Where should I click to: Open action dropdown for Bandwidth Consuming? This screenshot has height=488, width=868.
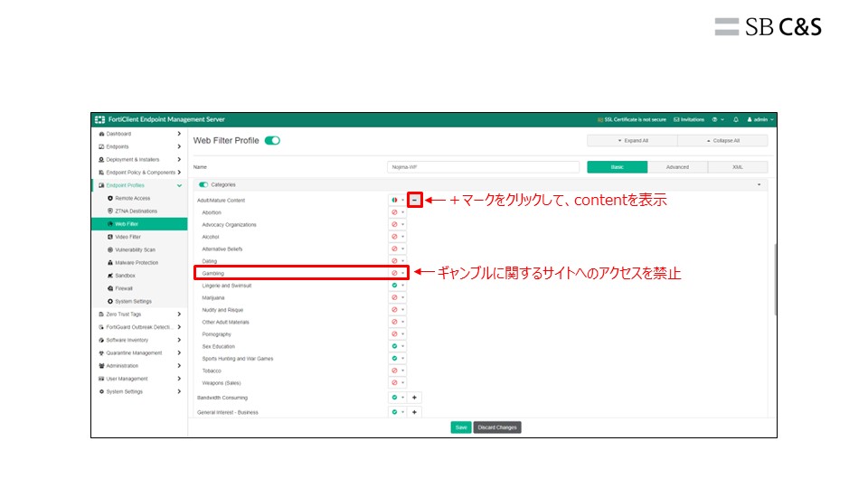coord(398,398)
